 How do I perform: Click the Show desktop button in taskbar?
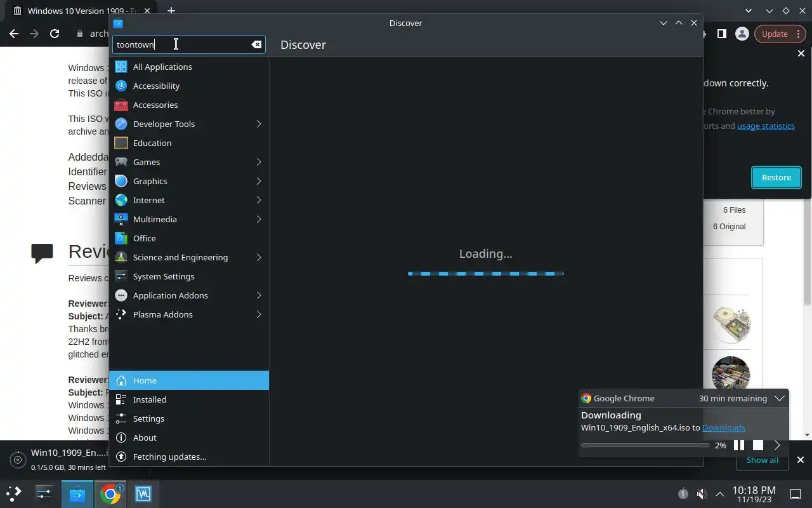[796, 493]
